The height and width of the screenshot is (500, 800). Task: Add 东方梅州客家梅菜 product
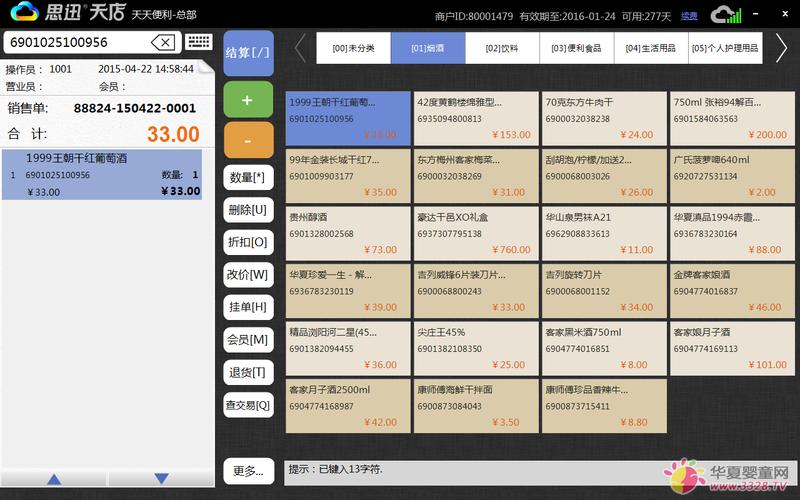[476, 176]
